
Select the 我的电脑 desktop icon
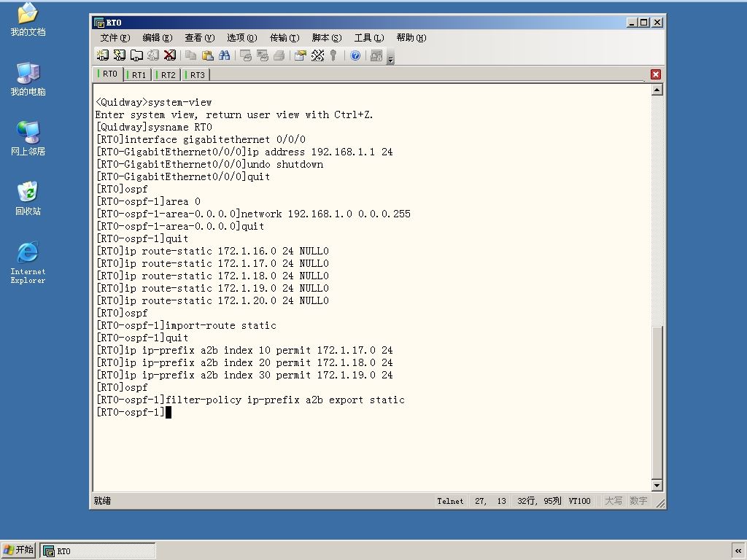tap(28, 79)
